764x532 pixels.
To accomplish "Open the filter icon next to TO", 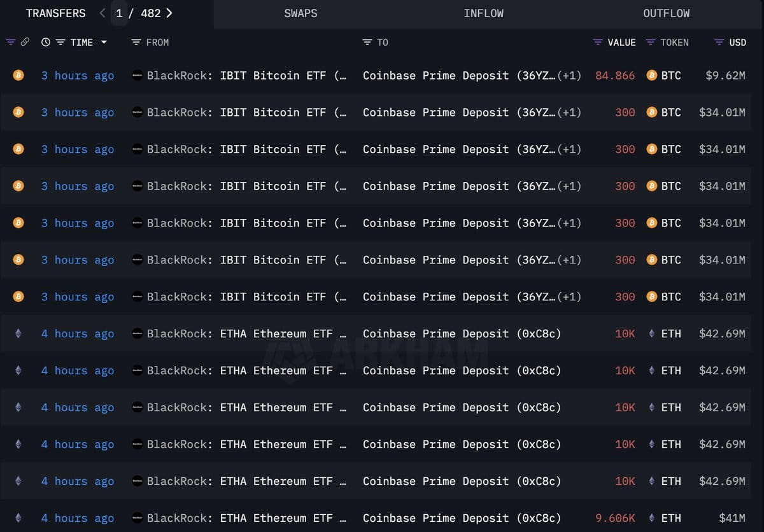I will 367,42.
